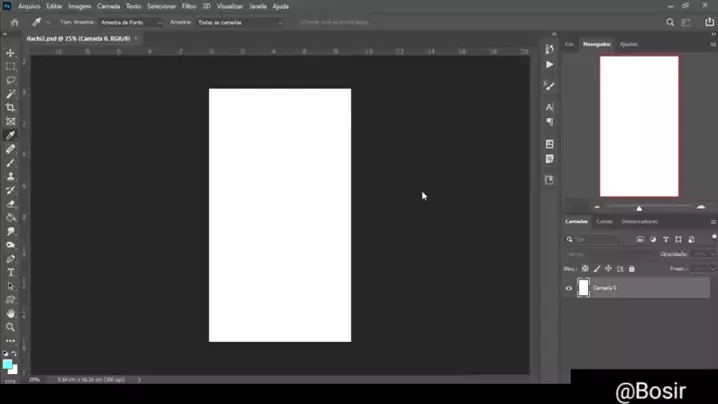Open the Layers panel menu
The width and height of the screenshot is (718, 404).
[713, 222]
